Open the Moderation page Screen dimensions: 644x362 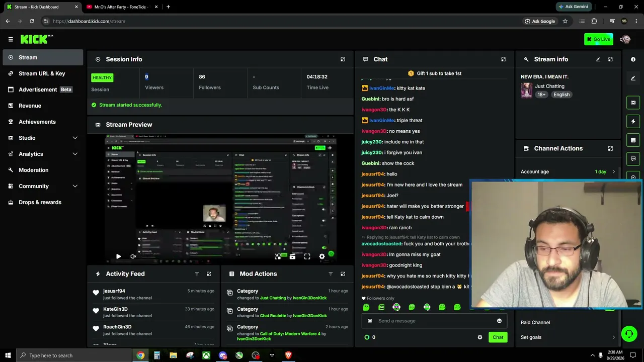click(43, 170)
